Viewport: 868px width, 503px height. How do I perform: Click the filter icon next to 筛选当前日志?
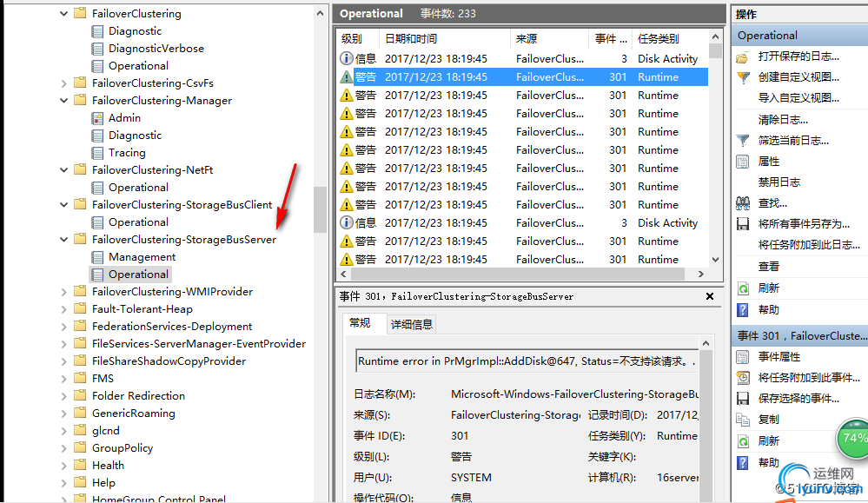[x=743, y=141]
